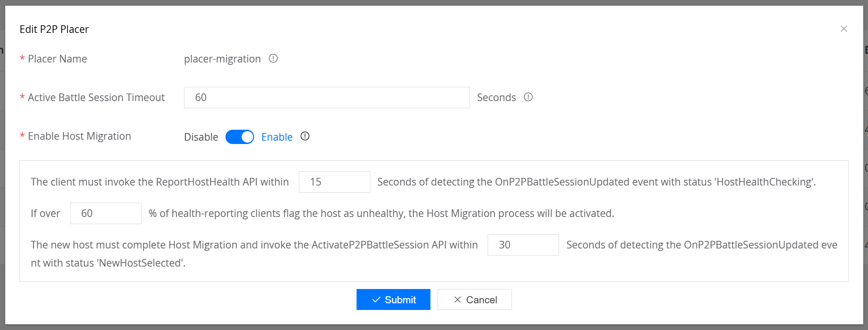Click the info icon after Enable label
868x330 pixels.
305,136
